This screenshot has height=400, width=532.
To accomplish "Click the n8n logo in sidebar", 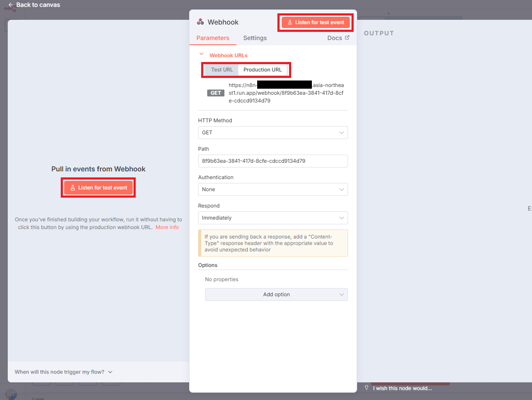I will pos(10,8).
